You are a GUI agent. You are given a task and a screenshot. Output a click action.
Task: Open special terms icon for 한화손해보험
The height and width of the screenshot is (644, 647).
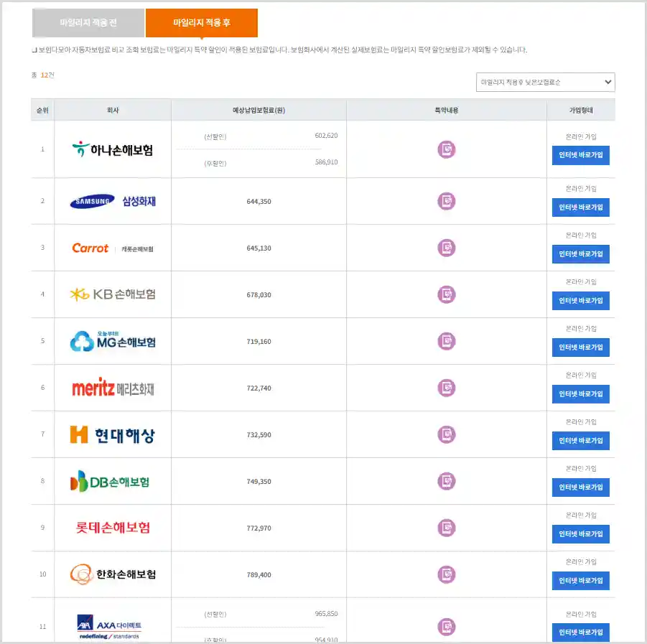pos(447,574)
